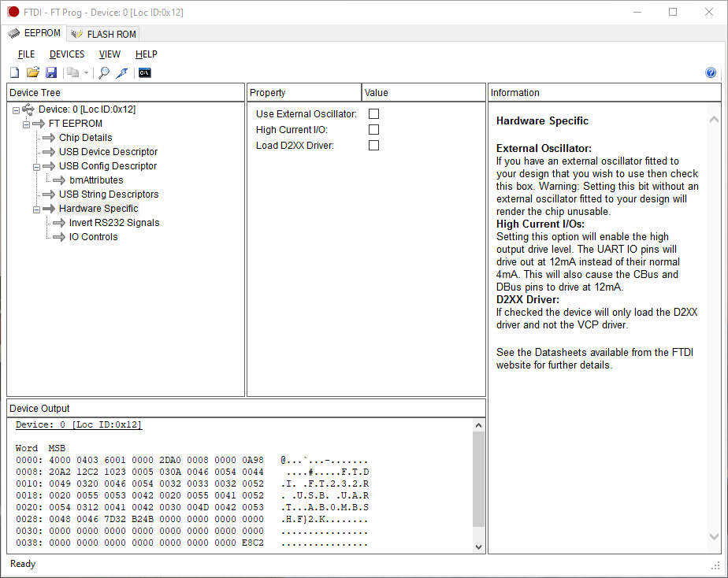This screenshot has height=578, width=728.
Task: Collapse the USB Config Descriptor node
Action: click(x=36, y=167)
